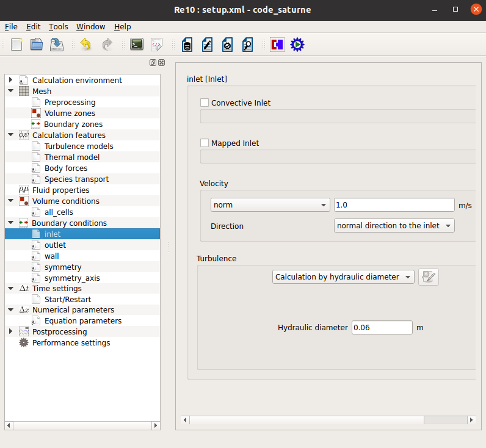Enable the Mapped Inlet checkbox
This screenshot has width=486, height=448.
[x=205, y=143]
